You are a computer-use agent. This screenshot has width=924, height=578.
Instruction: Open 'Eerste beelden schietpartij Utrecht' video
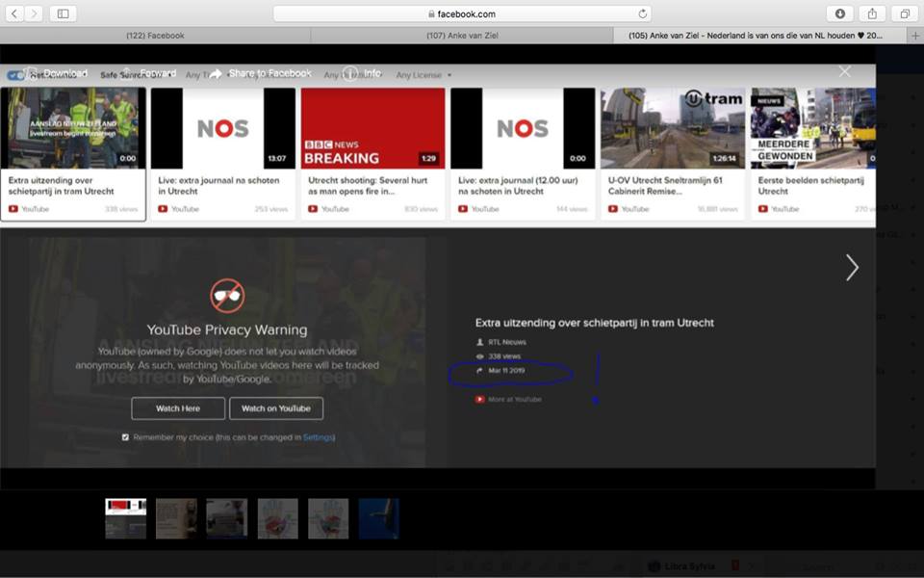813,154
